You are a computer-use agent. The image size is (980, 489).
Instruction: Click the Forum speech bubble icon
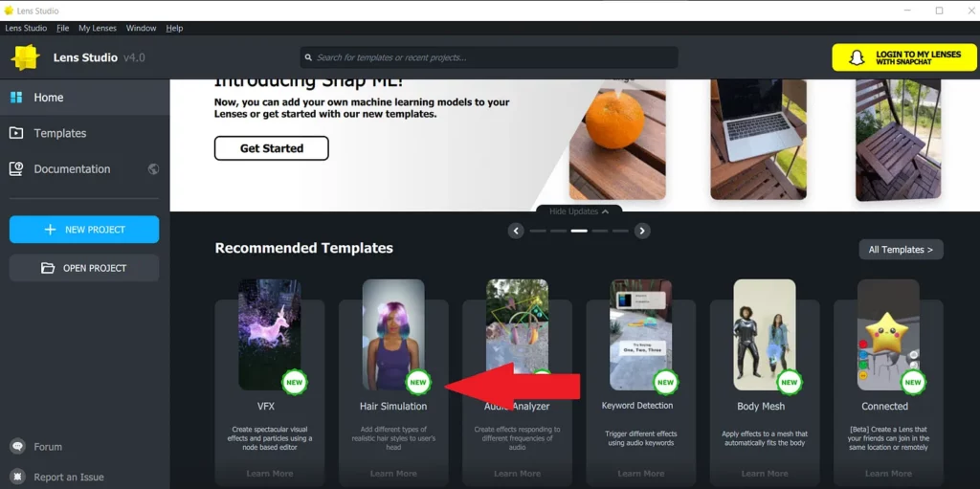pos(17,447)
